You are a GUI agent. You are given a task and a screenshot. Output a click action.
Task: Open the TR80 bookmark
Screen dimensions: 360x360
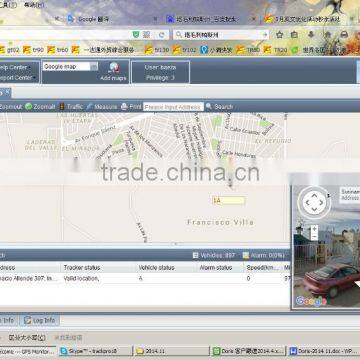coord(248,50)
